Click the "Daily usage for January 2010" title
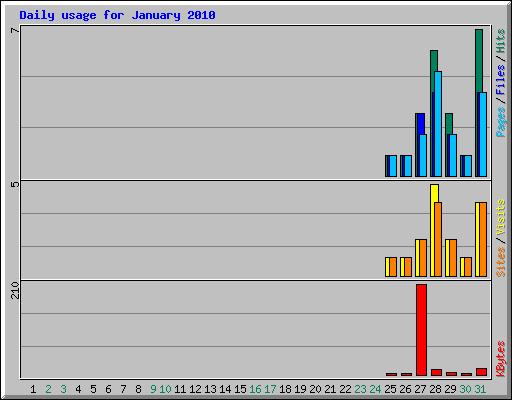512x400 pixels. point(117,15)
